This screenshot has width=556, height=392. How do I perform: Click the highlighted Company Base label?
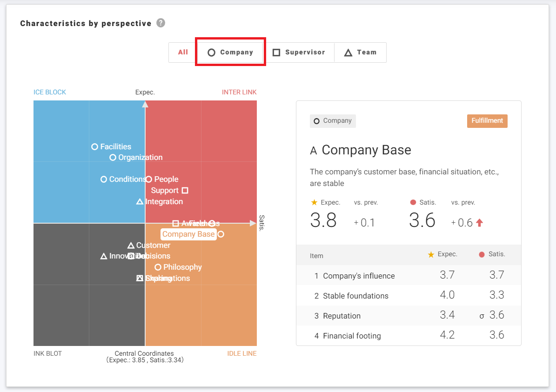click(x=188, y=234)
